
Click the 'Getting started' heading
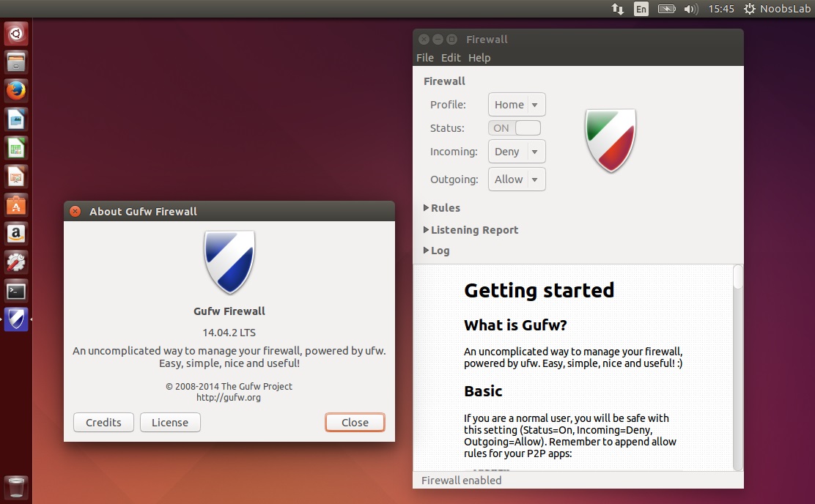539,290
